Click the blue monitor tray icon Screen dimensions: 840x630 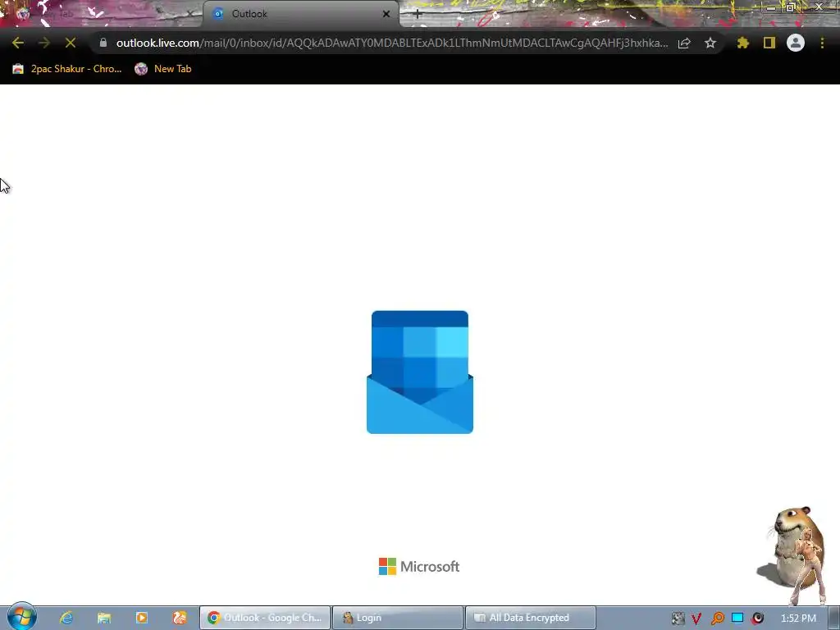[737, 619]
